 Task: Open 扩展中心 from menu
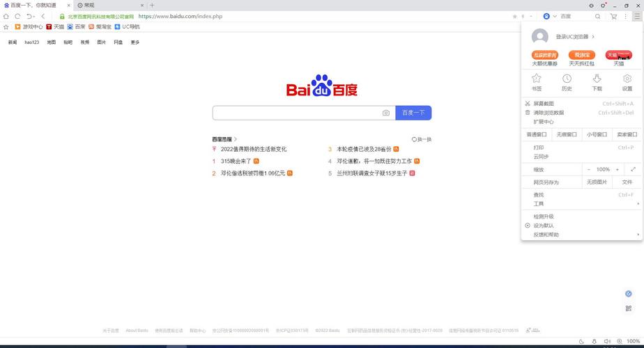[581, 122]
